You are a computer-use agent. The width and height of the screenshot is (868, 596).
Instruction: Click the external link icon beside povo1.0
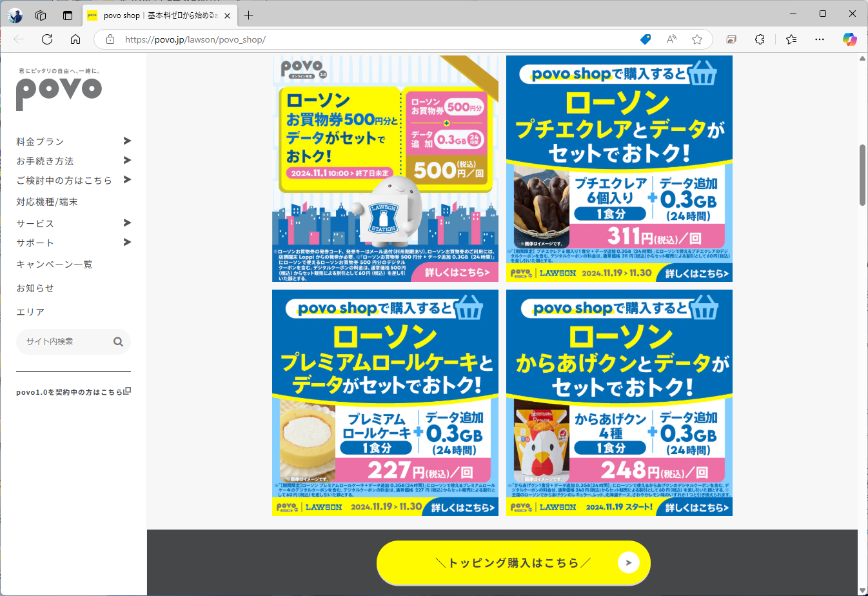(x=127, y=391)
